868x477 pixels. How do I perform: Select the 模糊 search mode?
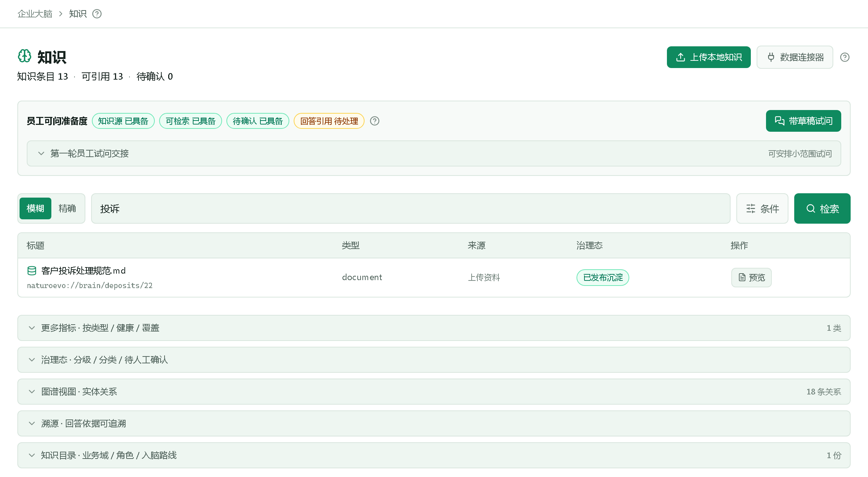click(x=35, y=208)
